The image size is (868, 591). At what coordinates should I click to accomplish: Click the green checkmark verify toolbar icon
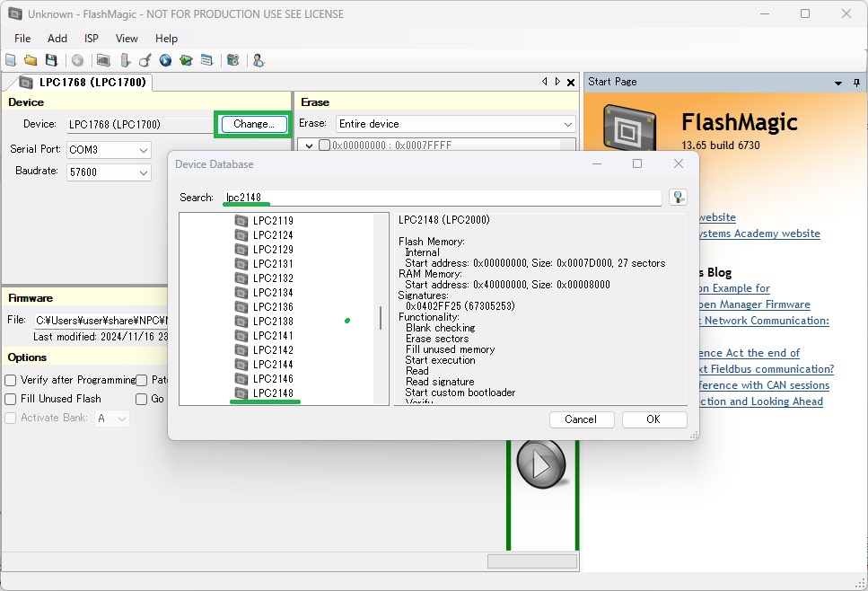click(186, 60)
